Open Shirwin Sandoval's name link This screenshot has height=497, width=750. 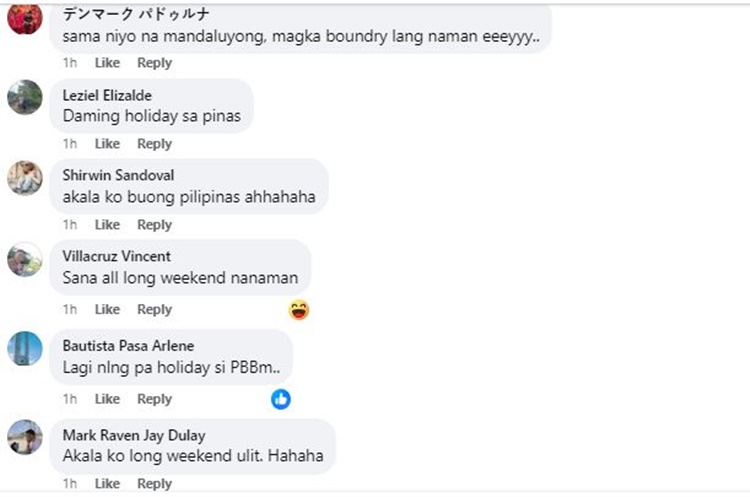click(118, 176)
